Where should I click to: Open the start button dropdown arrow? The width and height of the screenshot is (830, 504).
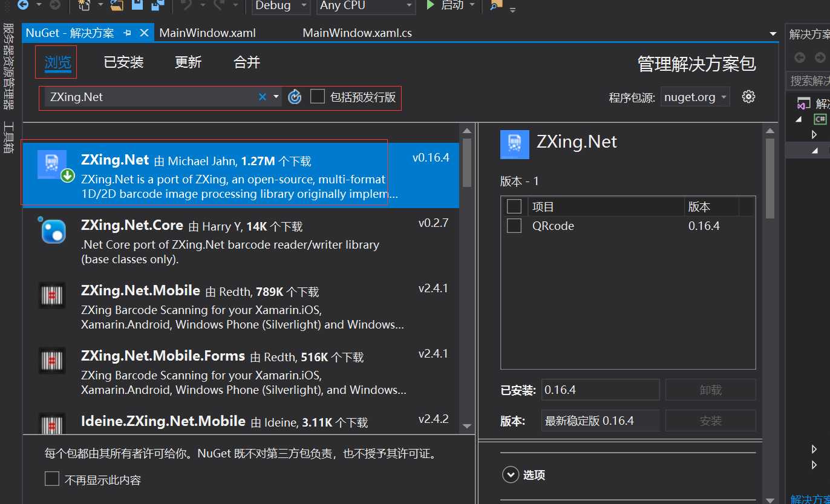(x=472, y=5)
